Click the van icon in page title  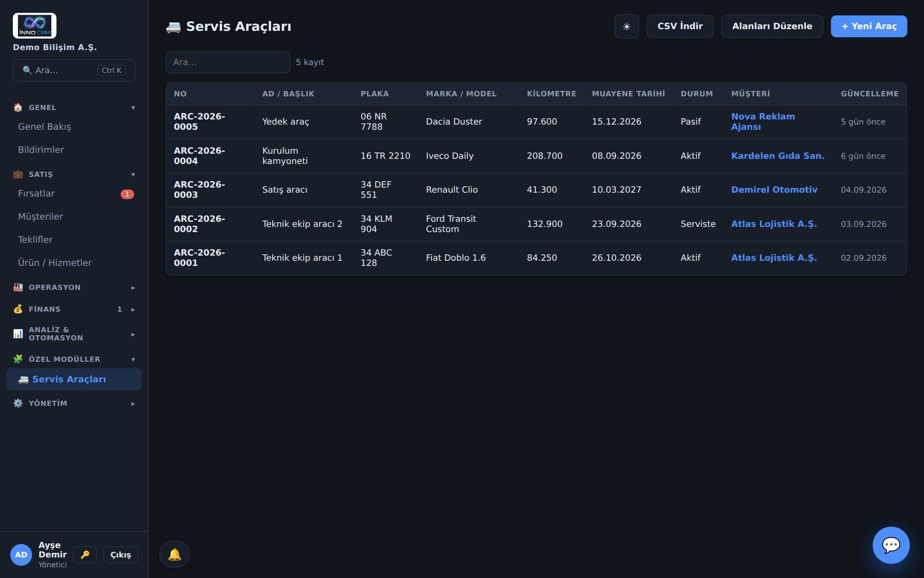pos(173,27)
